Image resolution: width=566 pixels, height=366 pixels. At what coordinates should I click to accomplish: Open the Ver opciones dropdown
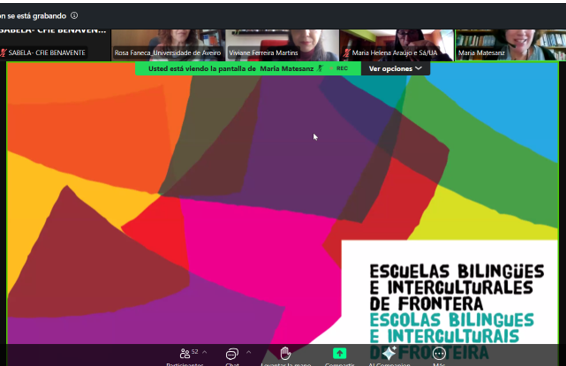pos(395,69)
